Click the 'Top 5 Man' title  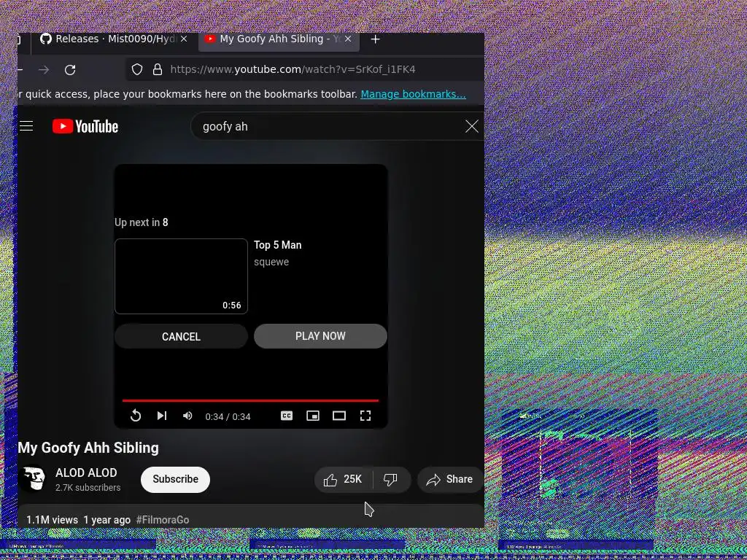point(278,245)
